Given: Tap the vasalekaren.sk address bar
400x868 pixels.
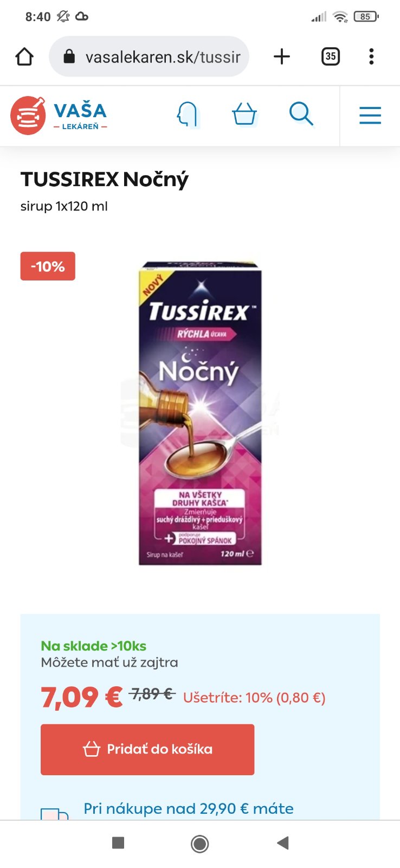Looking at the screenshot, I should (149, 56).
